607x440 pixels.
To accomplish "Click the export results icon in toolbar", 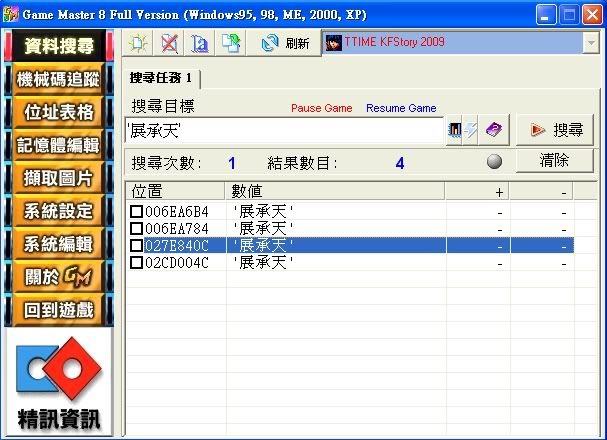I will point(230,43).
